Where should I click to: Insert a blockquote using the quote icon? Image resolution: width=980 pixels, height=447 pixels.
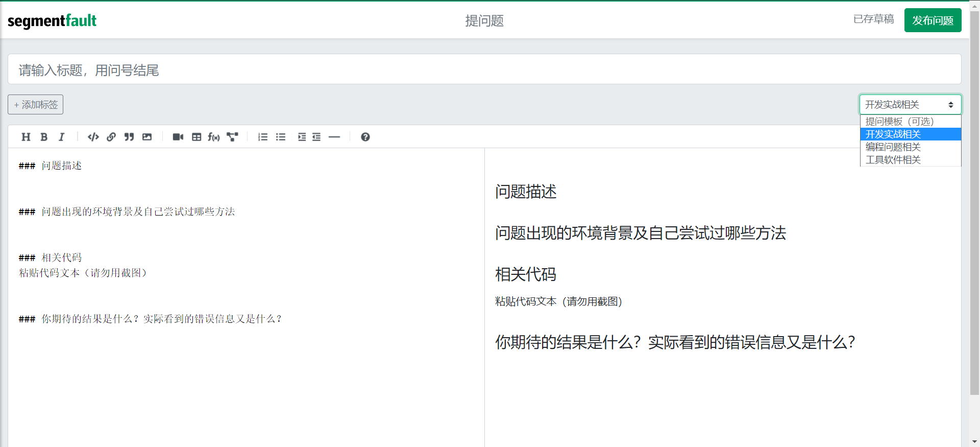coord(129,137)
